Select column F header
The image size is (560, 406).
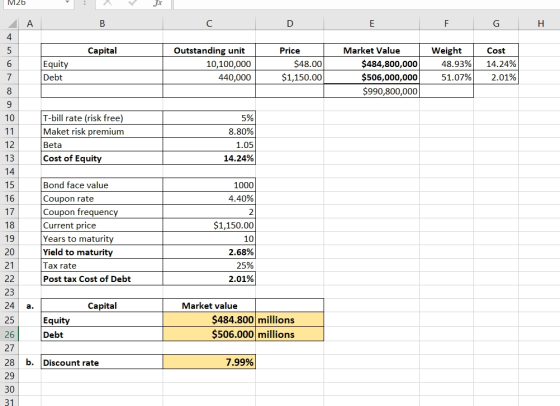point(446,24)
